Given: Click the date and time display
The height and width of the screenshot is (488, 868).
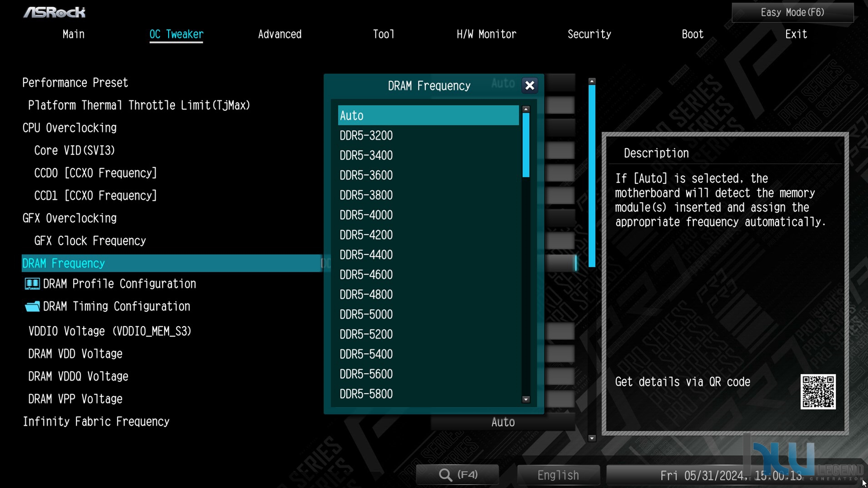Looking at the screenshot, I should [x=731, y=476].
